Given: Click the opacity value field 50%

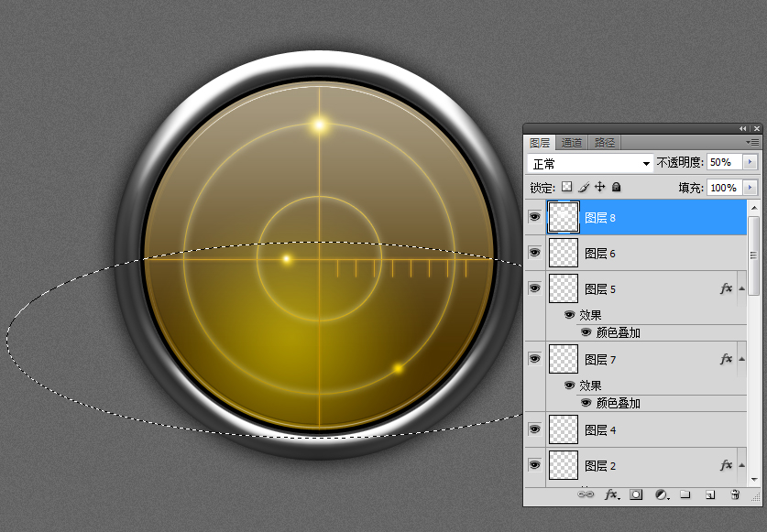Looking at the screenshot, I should tap(725, 162).
